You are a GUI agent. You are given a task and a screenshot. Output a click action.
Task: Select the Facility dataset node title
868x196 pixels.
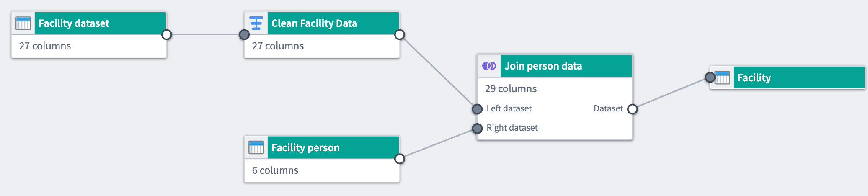click(74, 23)
